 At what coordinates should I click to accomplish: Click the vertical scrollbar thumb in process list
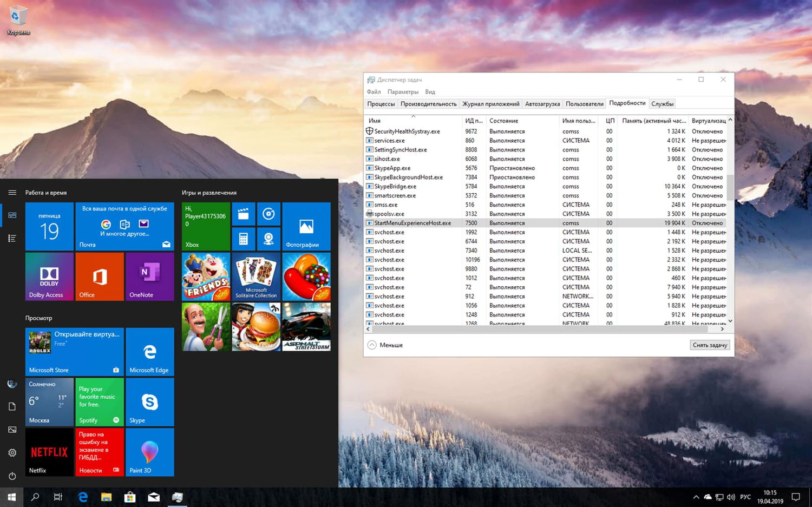(x=730, y=187)
